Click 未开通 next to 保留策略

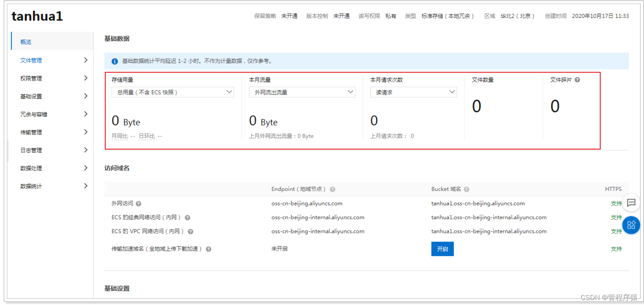pos(289,16)
